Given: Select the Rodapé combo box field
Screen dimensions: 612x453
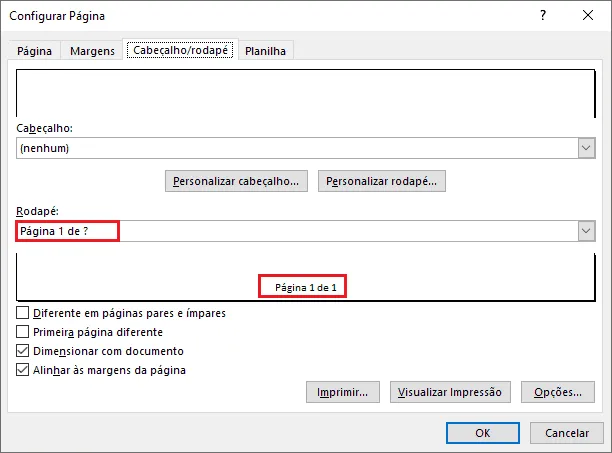Looking at the screenshot, I should [x=306, y=231].
